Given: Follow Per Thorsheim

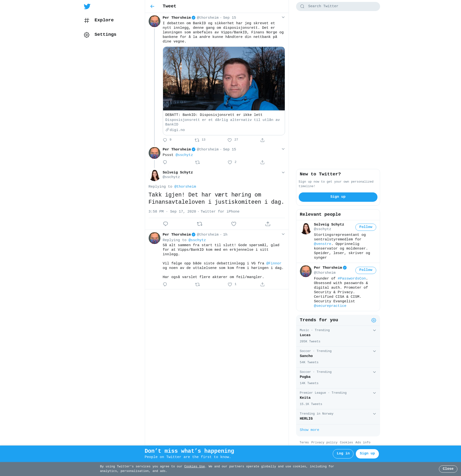Looking at the screenshot, I should point(366,270).
